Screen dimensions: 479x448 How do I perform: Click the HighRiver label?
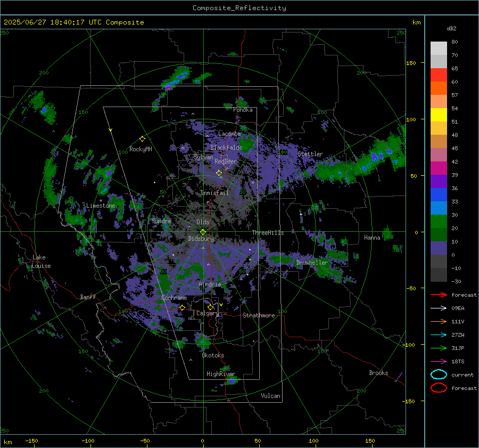pyautogui.click(x=220, y=374)
